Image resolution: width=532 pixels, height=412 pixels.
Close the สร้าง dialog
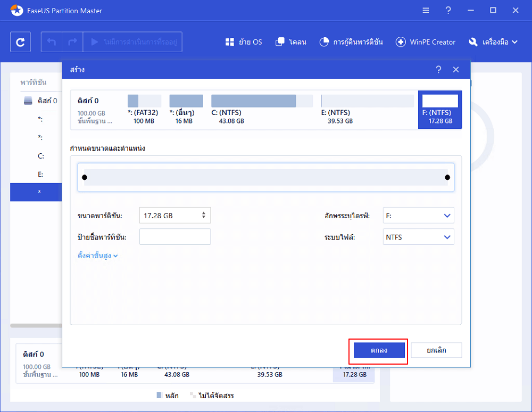456,70
